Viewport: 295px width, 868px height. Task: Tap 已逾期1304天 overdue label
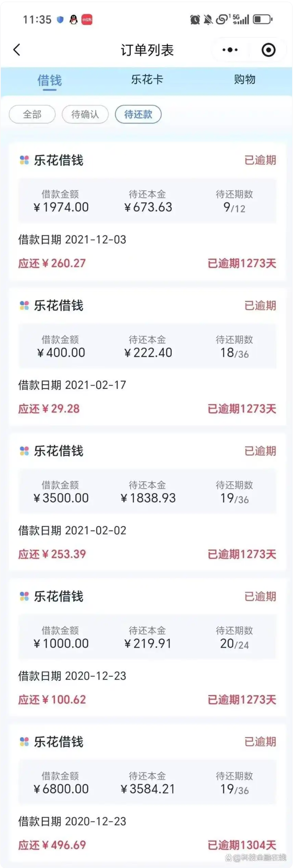click(242, 845)
